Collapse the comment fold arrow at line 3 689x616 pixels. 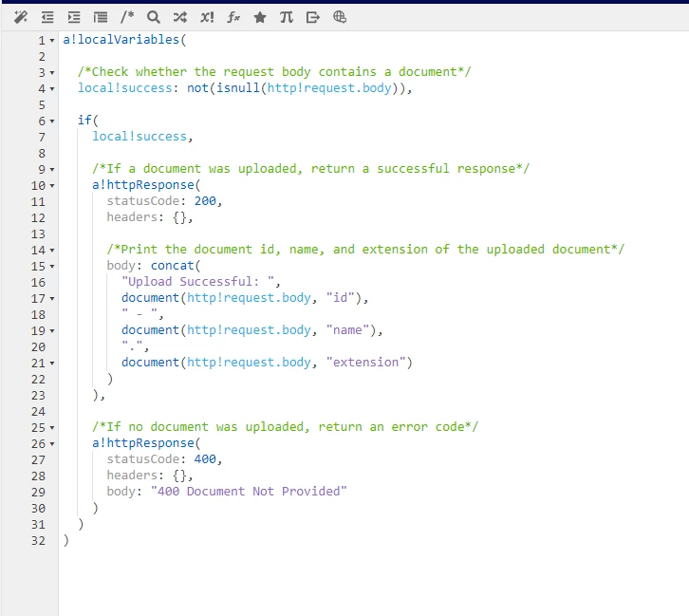(x=52, y=72)
